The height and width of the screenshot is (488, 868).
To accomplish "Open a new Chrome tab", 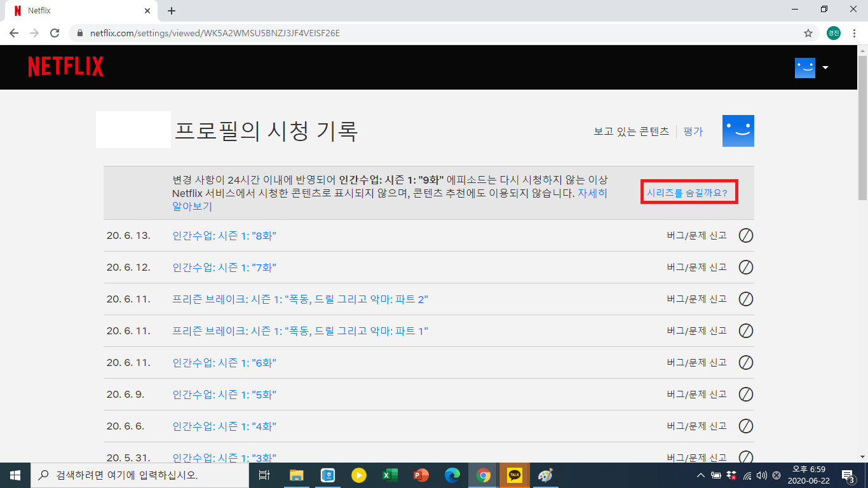I will (172, 11).
